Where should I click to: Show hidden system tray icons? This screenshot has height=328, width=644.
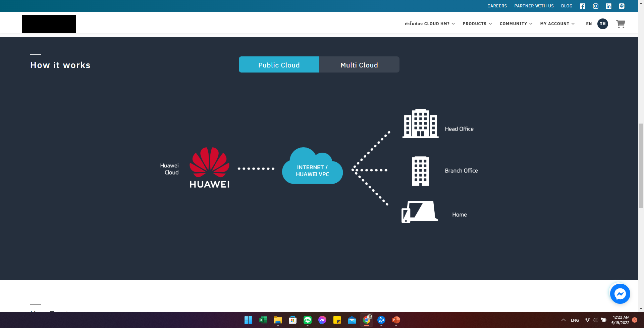click(563, 320)
